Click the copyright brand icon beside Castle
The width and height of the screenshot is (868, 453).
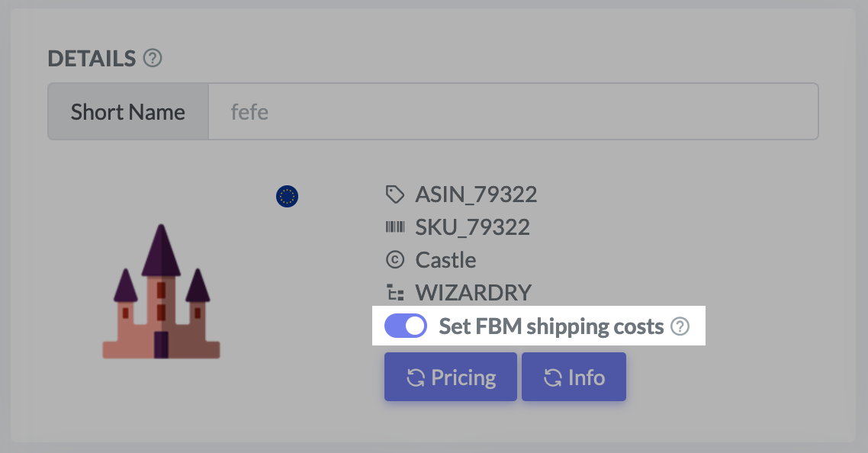[394, 260]
